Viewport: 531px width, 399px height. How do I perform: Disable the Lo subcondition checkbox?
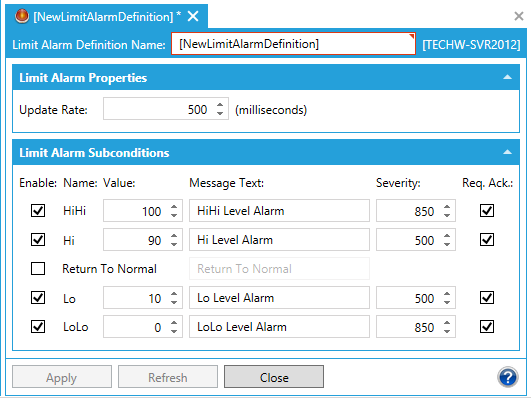click(x=38, y=298)
